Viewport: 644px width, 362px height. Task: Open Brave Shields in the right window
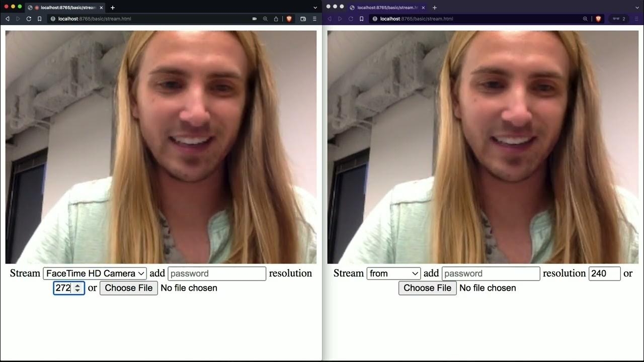[x=598, y=19]
